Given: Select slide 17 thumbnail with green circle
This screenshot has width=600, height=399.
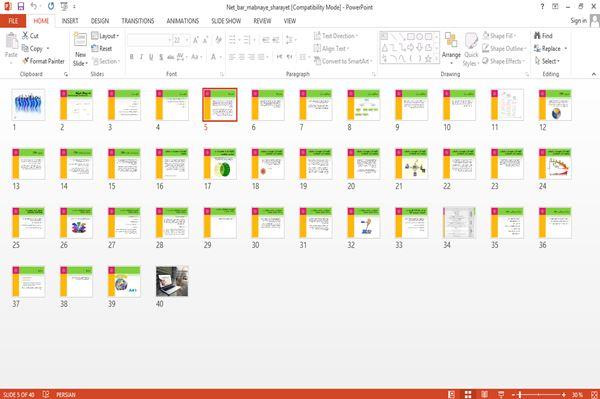Looking at the screenshot, I should pos(220,163).
